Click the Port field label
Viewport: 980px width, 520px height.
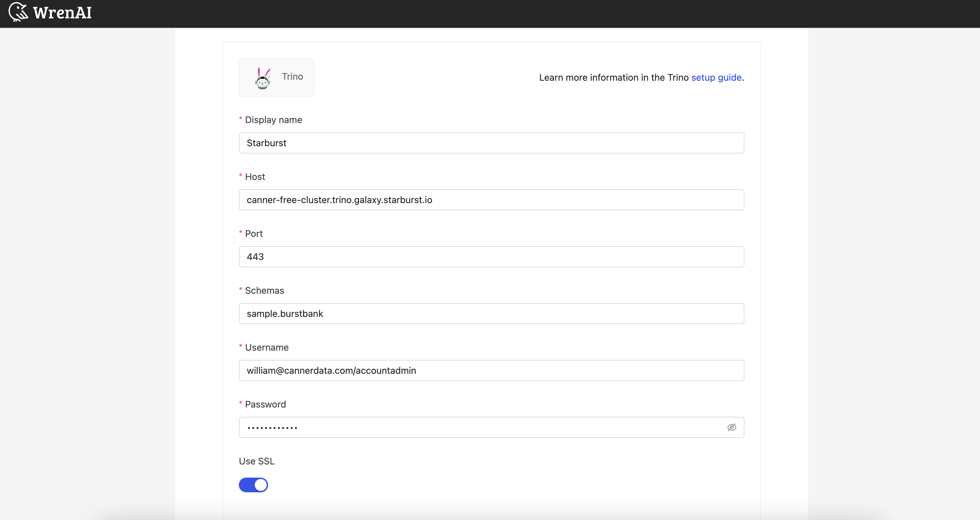[x=254, y=234]
